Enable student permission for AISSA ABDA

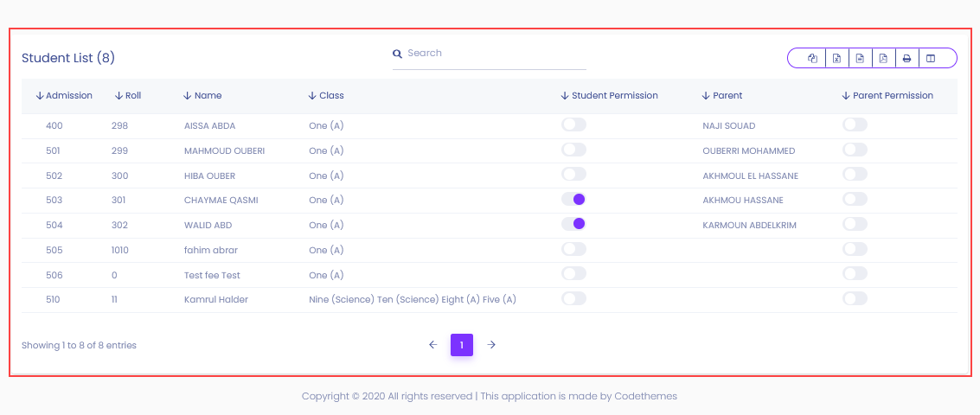coord(573,125)
